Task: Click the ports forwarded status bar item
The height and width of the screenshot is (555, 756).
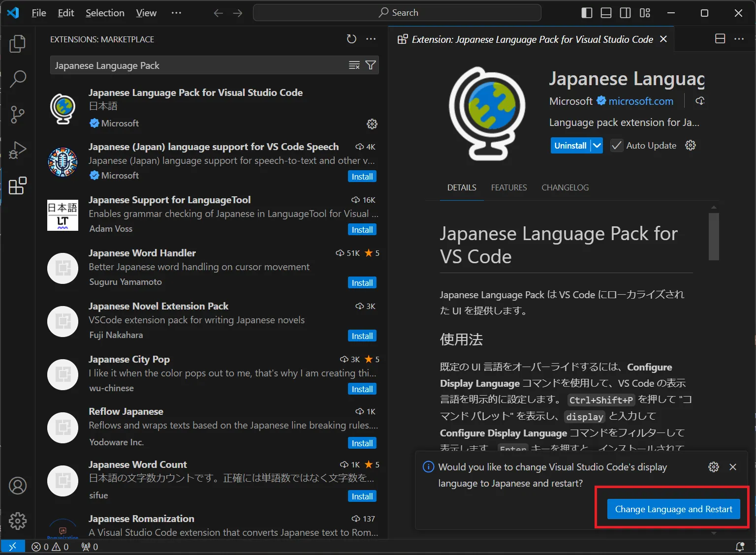Action: (90, 547)
